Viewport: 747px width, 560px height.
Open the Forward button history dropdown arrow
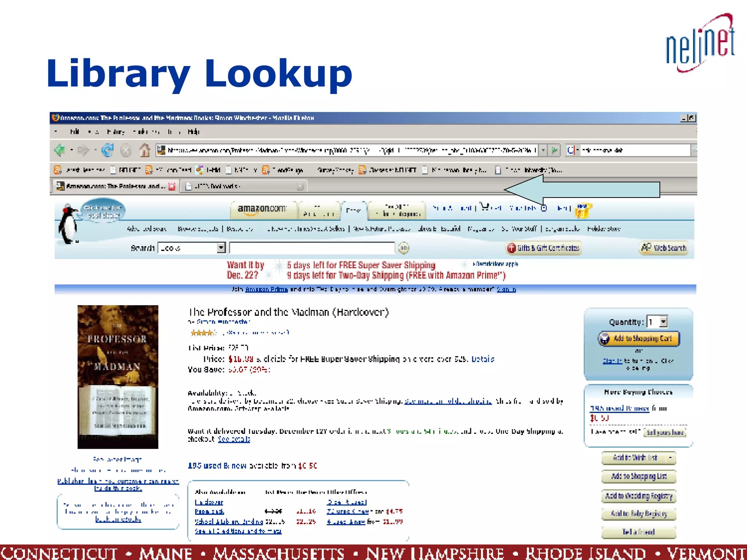tap(95, 150)
